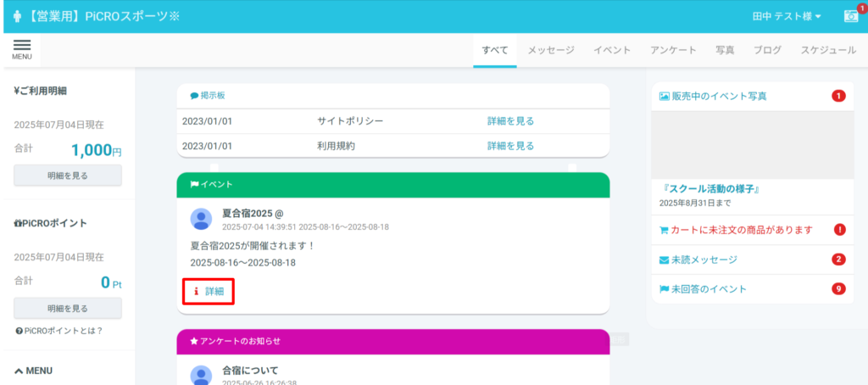
Task: Open the 合宿について survey title
Action: click(x=250, y=370)
